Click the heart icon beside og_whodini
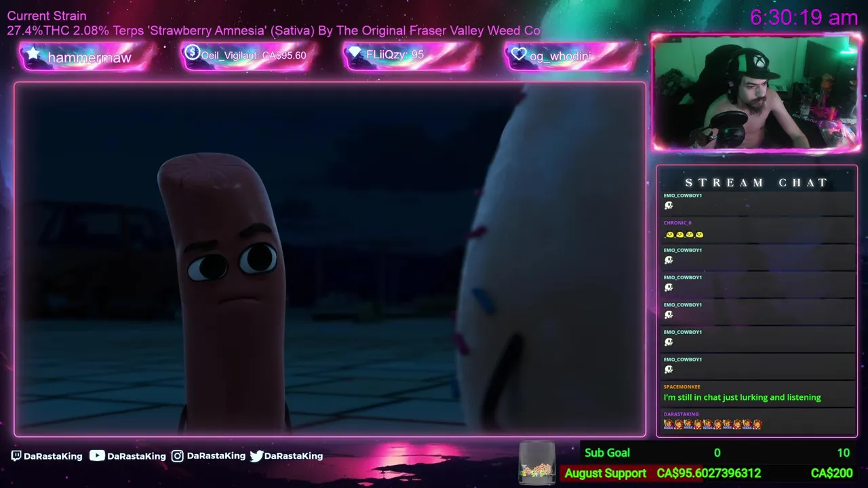 click(519, 54)
